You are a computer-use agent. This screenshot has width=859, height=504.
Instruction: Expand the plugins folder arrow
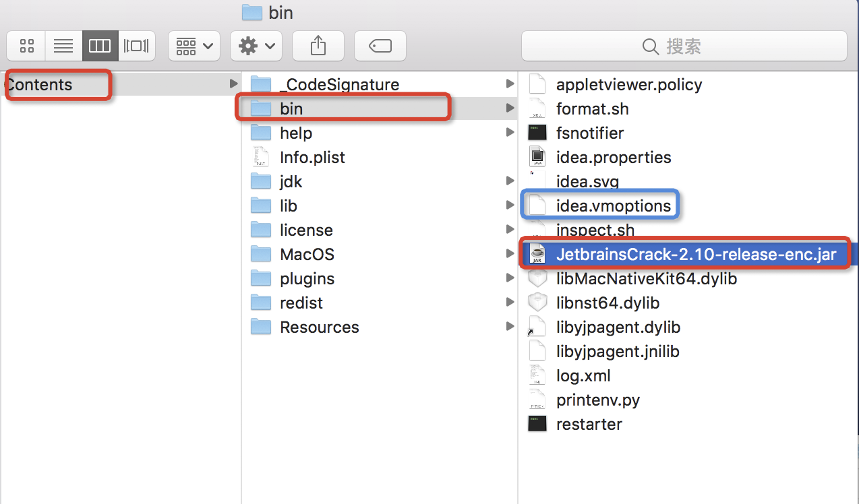click(510, 278)
